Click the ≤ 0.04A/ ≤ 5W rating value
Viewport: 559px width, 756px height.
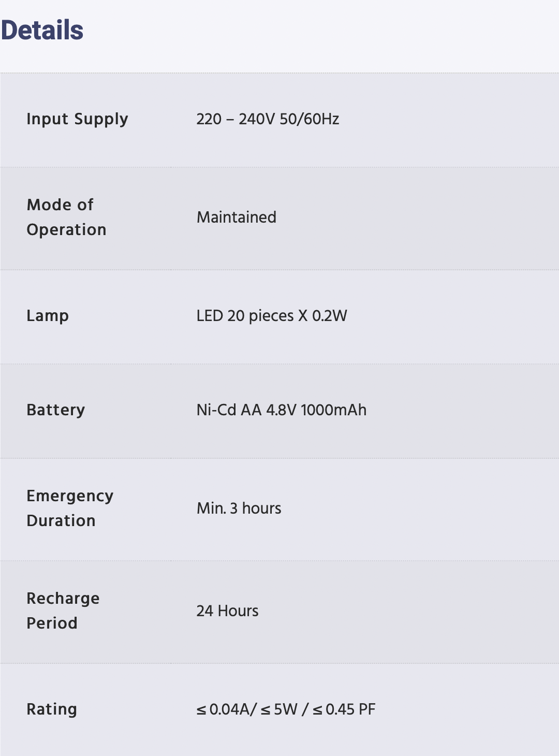(x=247, y=709)
